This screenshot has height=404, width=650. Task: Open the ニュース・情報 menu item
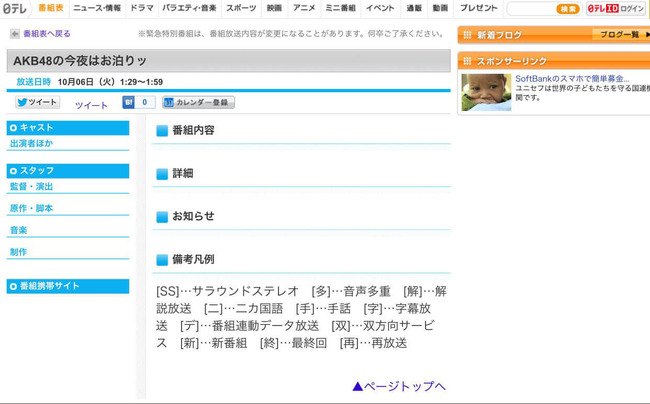point(97,8)
